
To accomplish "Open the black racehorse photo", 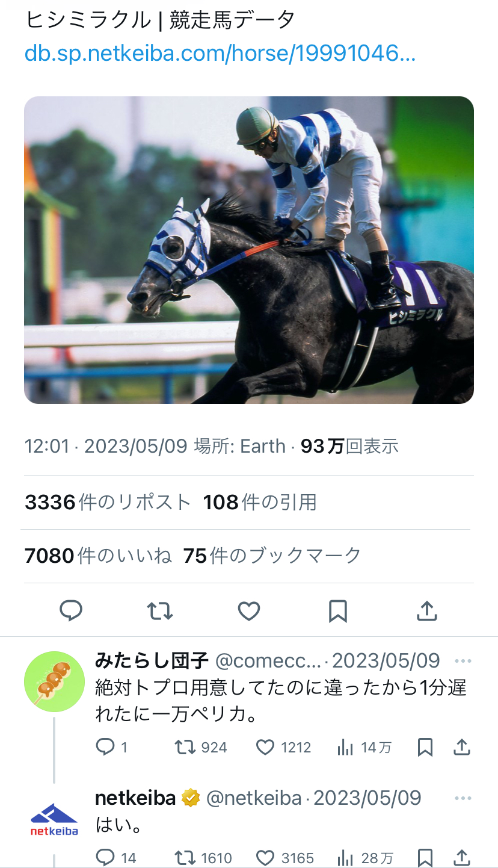I will pyautogui.click(x=249, y=250).
